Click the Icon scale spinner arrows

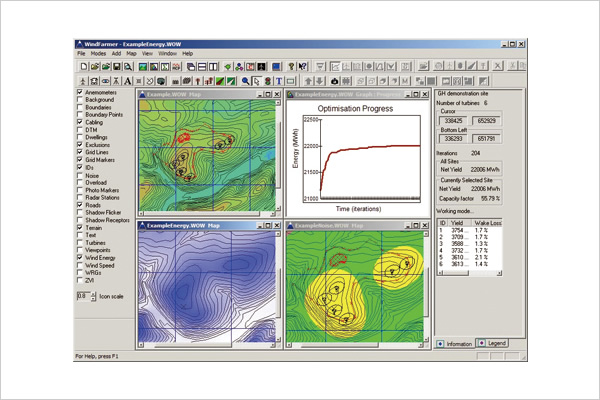click(94, 296)
